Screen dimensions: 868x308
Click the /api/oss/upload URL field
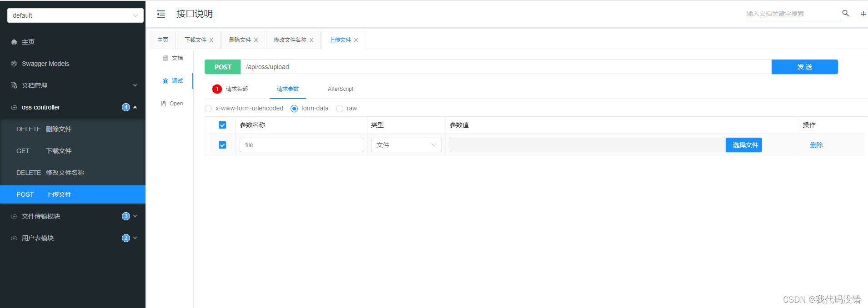(506, 67)
